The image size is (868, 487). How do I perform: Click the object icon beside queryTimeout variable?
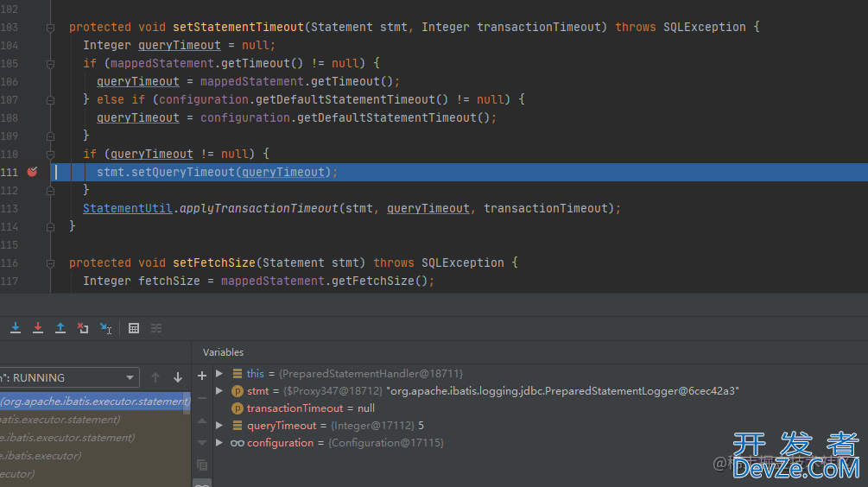pos(237,426)
